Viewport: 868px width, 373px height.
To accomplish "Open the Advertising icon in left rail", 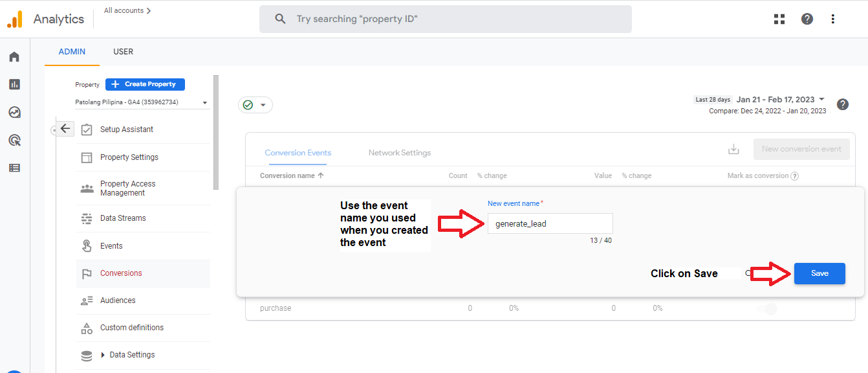I will click(x=14, y=140).
